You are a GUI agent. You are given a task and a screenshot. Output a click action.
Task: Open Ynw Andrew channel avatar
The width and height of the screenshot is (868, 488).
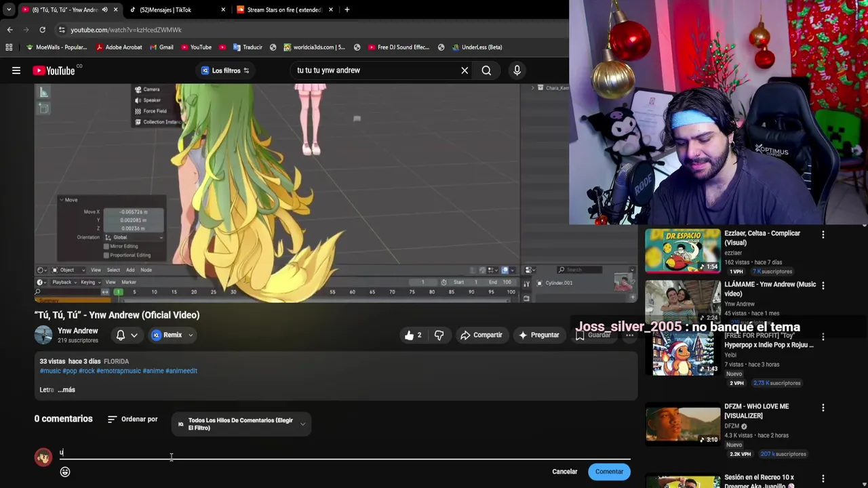click(43, 335)
